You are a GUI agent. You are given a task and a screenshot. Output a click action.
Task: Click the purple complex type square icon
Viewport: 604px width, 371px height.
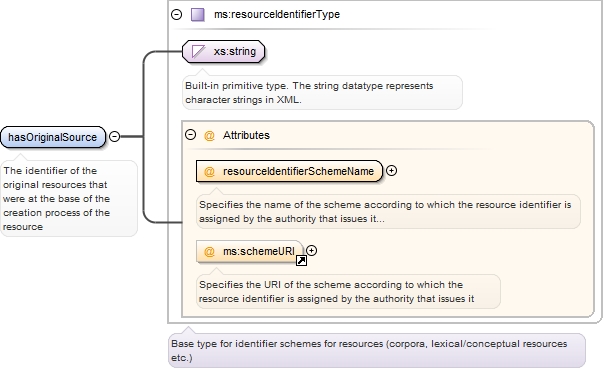198,15
